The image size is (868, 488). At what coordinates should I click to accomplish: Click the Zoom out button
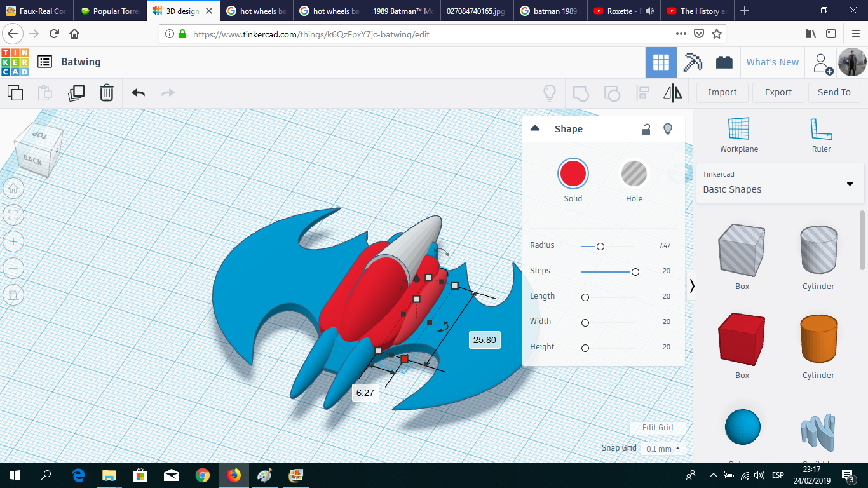click(13, 268)
